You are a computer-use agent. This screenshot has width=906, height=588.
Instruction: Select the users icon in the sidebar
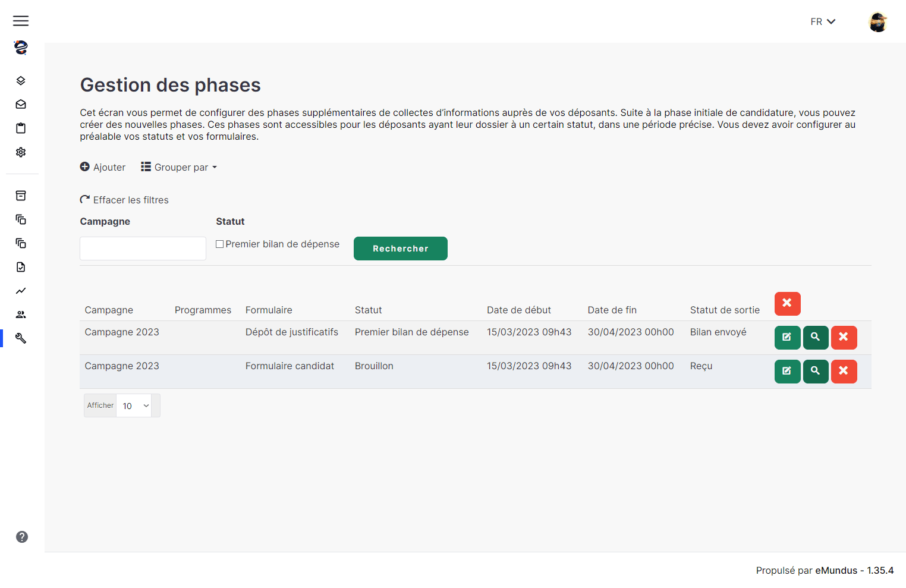[x=21, y=314]
